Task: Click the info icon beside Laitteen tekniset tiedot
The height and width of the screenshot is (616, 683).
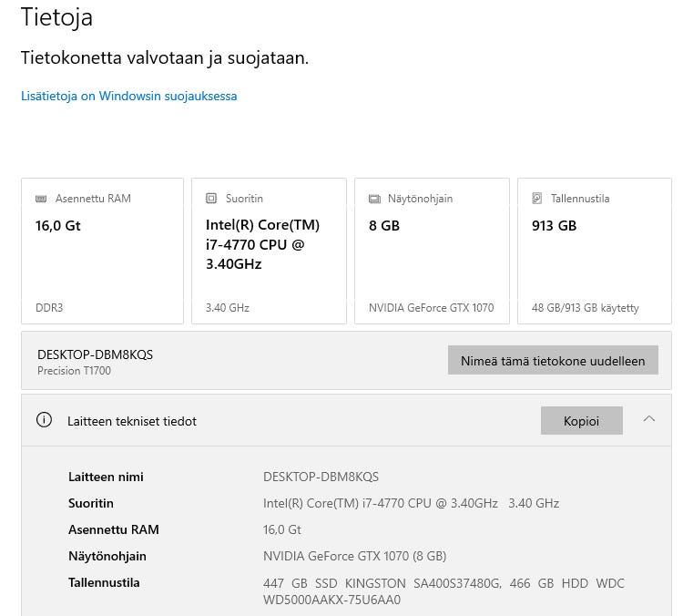Action: (x=44, y=420)
